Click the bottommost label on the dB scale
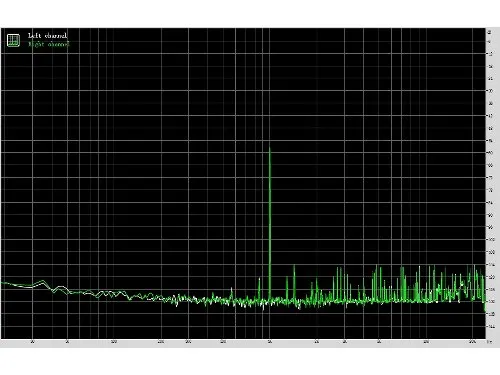The width and height of the screenshot is (500, 375). 490,327
